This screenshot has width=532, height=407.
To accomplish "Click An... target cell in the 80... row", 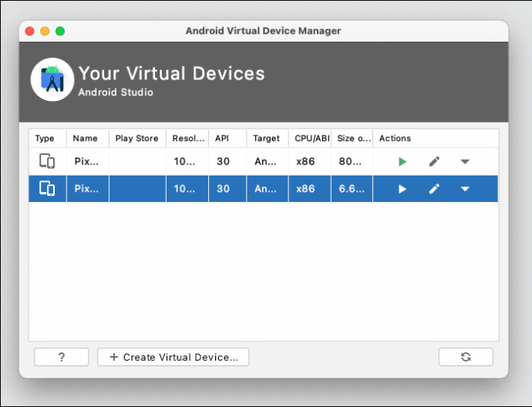I will (266, 161).
